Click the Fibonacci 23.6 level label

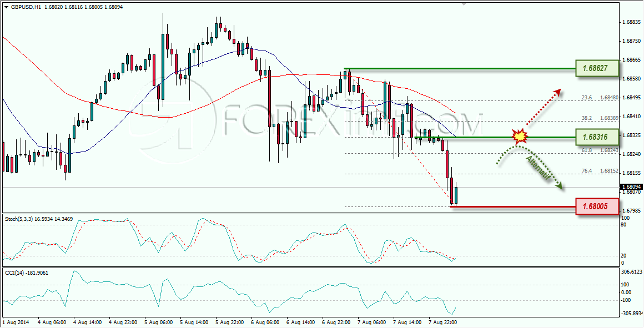(587, 98)
